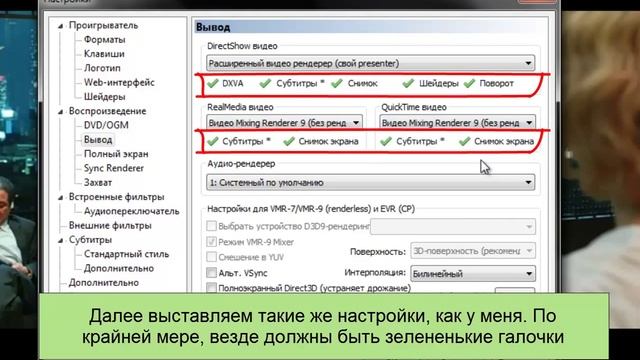Open Sync Renderer settings
Image resolution: width=640 pixels, height=360 pixels.
114,168
